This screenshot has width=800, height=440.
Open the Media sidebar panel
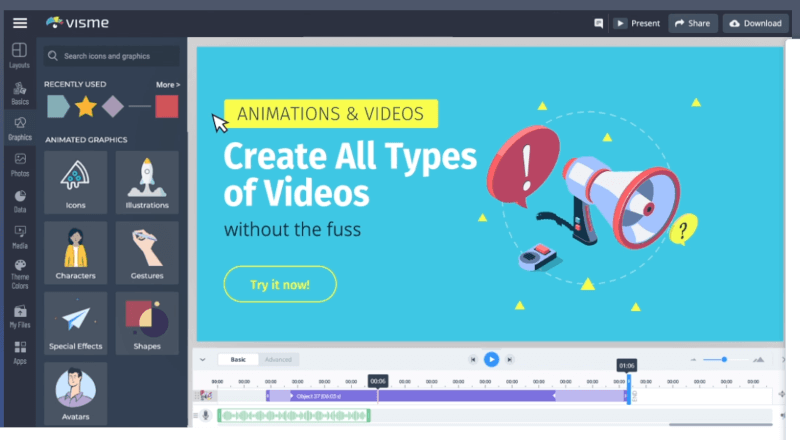click(x=19, y=236)
